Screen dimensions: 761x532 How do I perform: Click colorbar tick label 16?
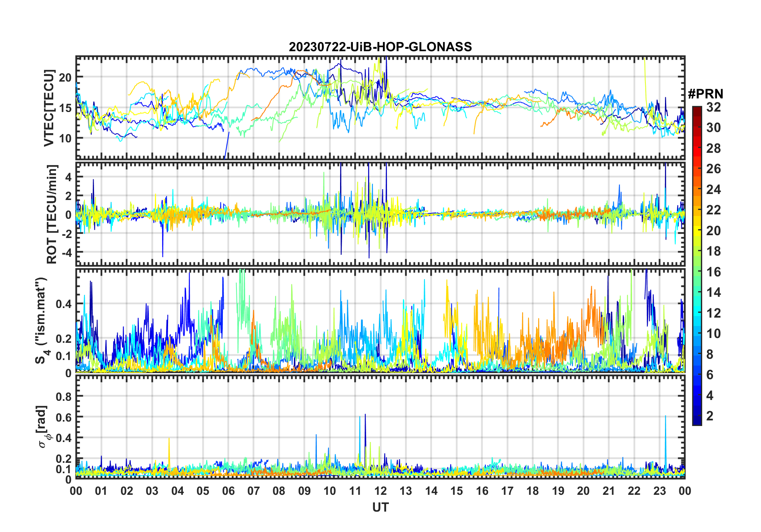pyautogui.click(x=713, y=272)
